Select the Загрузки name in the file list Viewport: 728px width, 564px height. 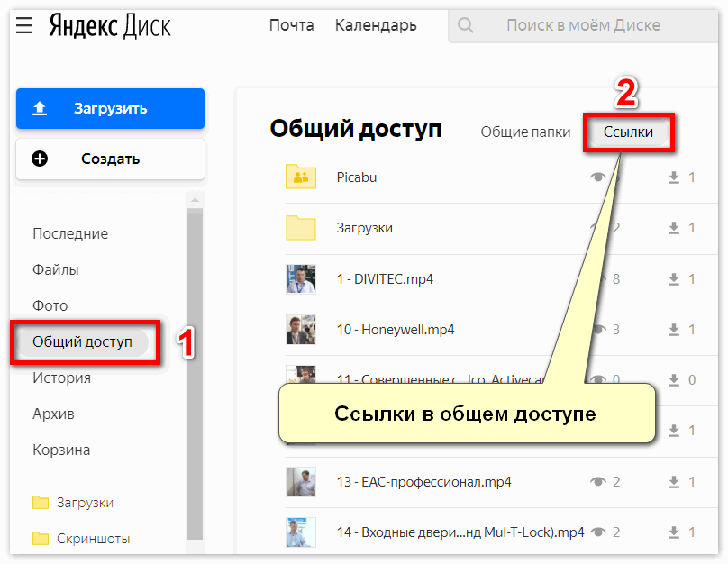pos(365,228)
